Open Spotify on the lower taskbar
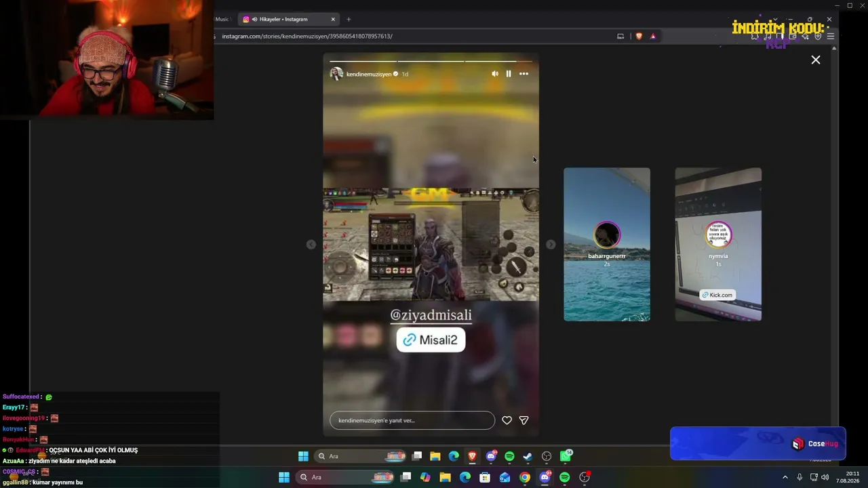 tap(564, 477)
